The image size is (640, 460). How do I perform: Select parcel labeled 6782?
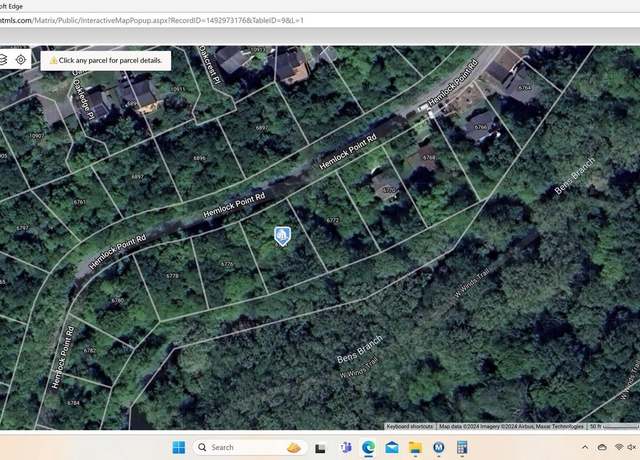pos(89,350)
